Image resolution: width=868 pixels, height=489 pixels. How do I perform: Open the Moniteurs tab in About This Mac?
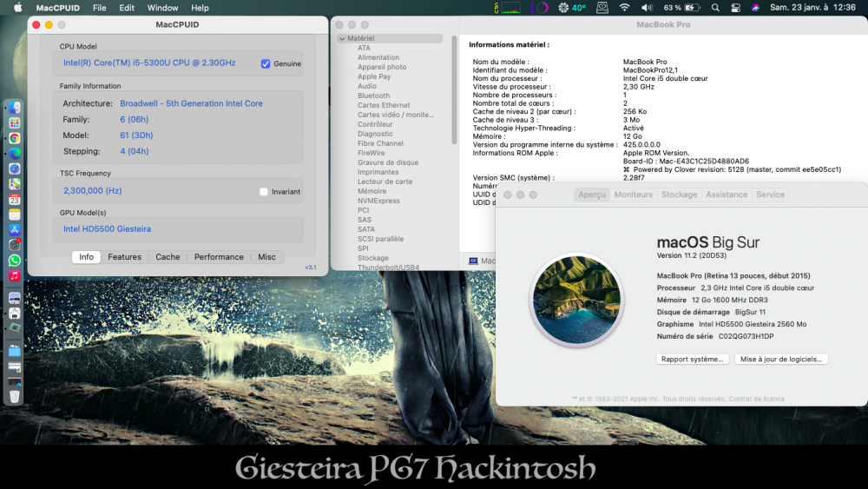click(634, 195)
